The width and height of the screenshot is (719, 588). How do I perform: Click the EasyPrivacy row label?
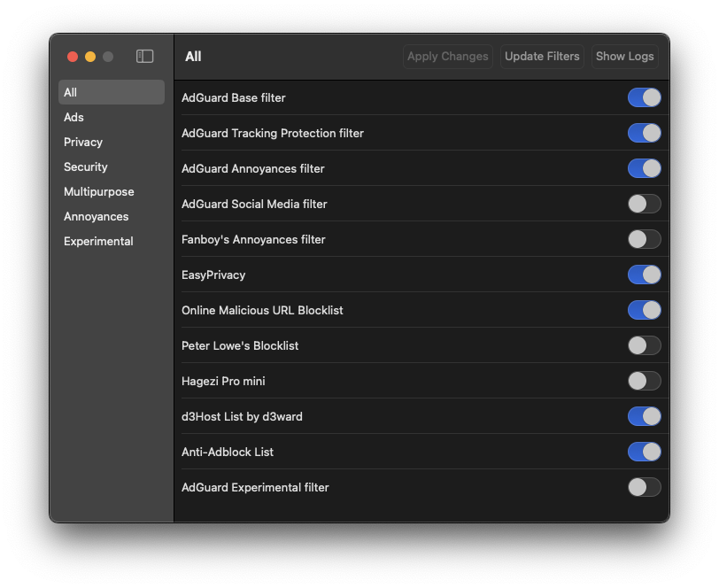tap(213, 275)
